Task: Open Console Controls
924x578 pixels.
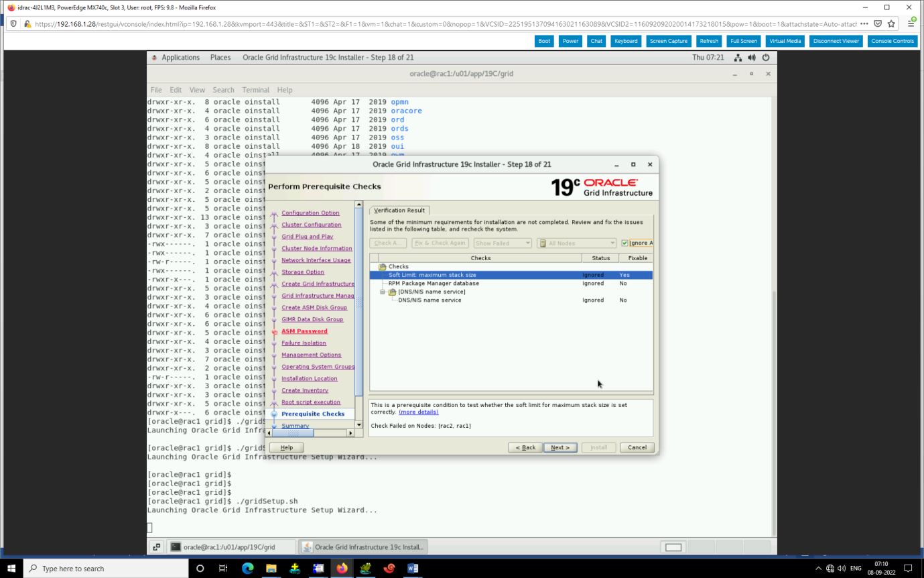Action: (893, 41)
